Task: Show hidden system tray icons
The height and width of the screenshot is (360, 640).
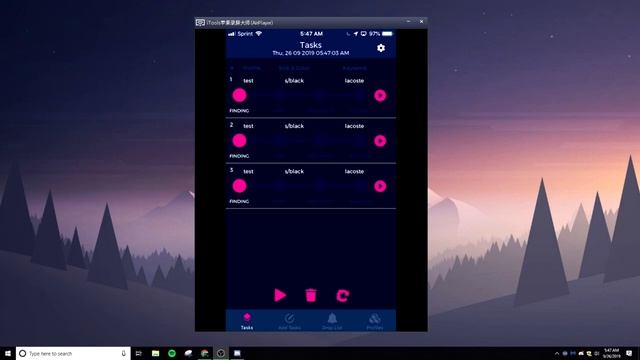Action: (x=557, y=353)
